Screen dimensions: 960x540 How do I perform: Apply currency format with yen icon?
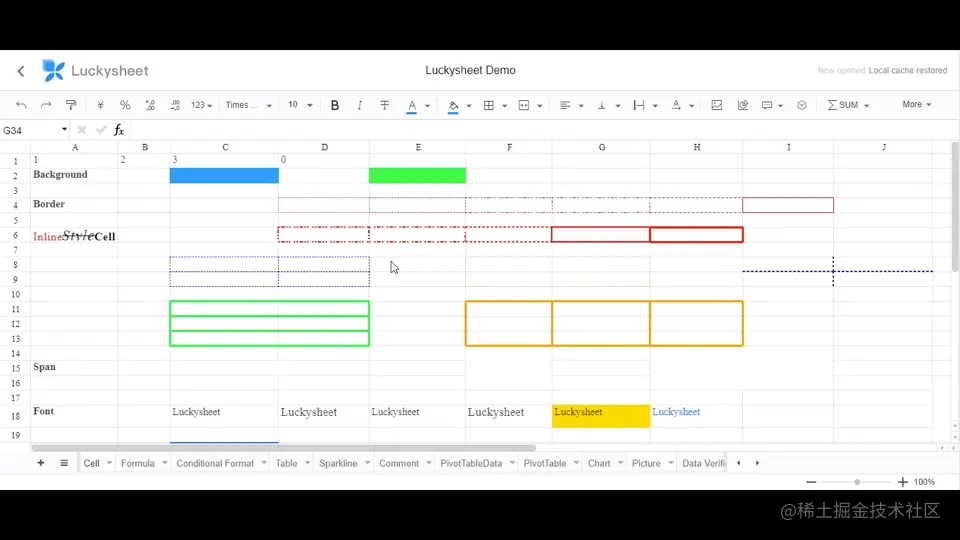click(100, 105)
